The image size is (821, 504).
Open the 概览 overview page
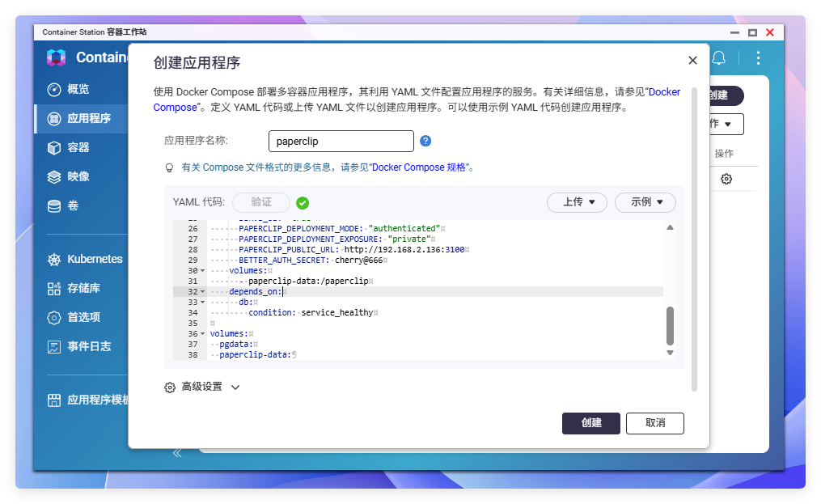(78, 90)
